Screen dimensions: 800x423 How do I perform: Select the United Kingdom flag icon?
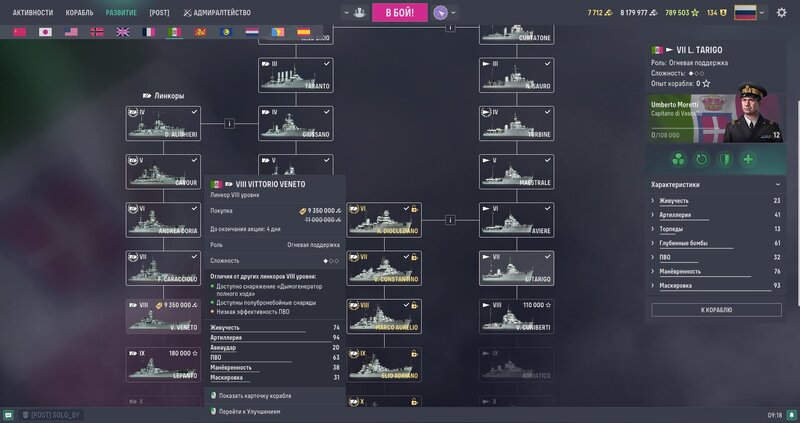pos(123,32)
